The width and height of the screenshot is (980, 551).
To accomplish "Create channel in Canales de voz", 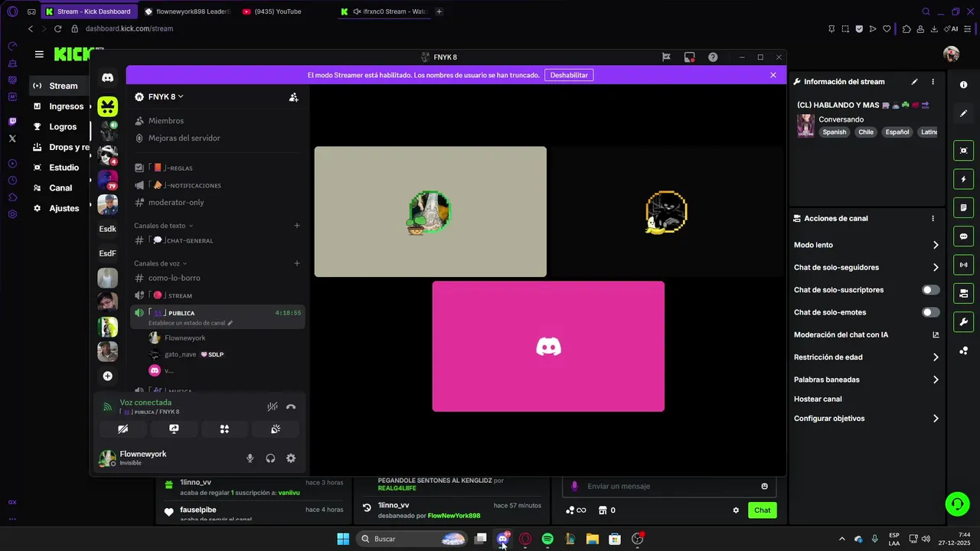I will (x=297, y=263).
